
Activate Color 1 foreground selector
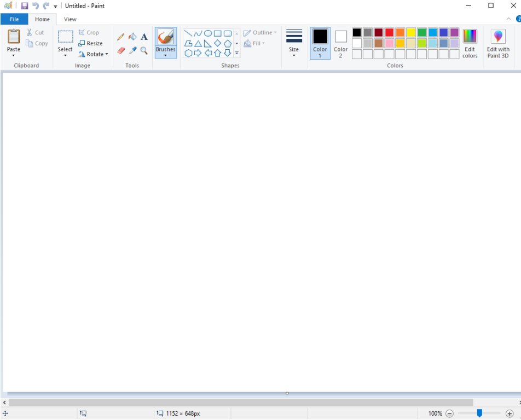(x=320, y=43)
